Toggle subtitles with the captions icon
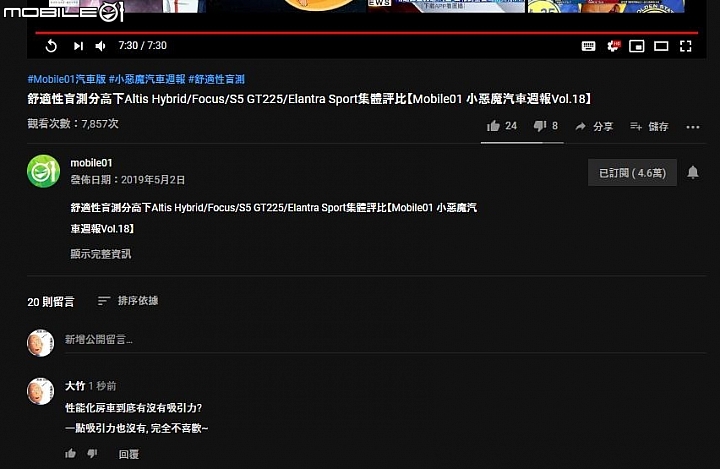This screenshot has width=720, height=469. pyautogui.click(x=588, y=46)
